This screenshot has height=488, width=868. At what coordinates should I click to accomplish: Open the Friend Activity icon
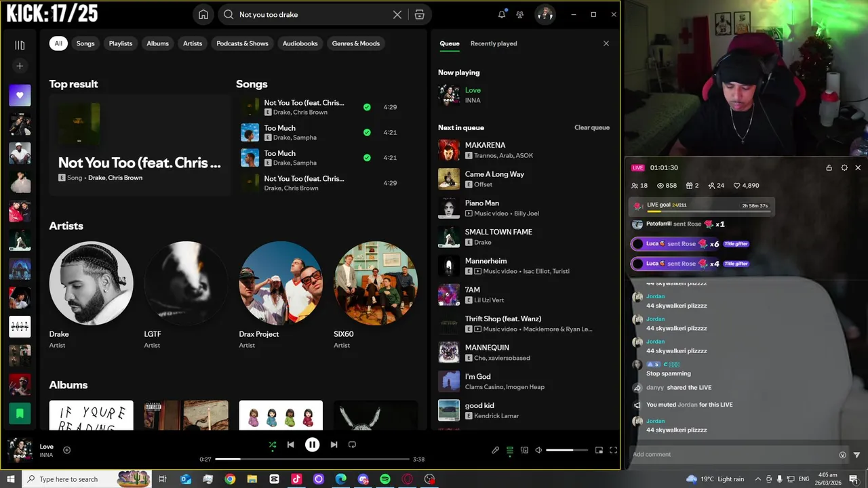tap(520, 14)
